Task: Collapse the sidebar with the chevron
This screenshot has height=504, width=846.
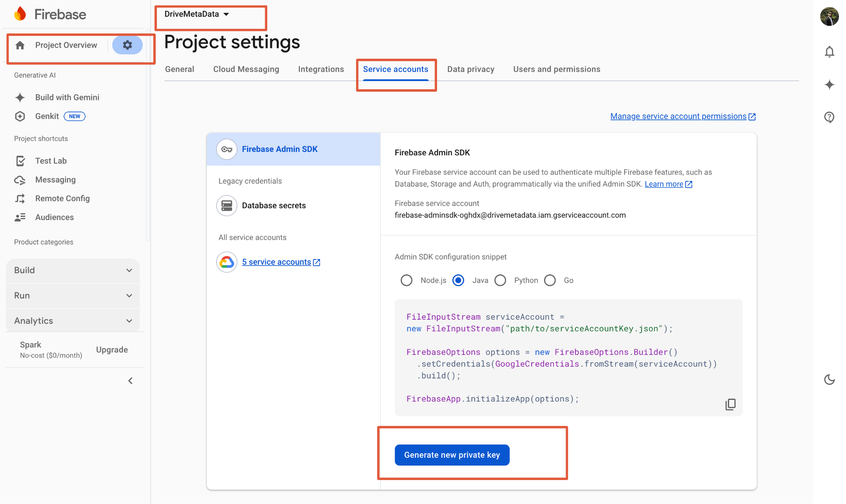Action: point(130,381)
